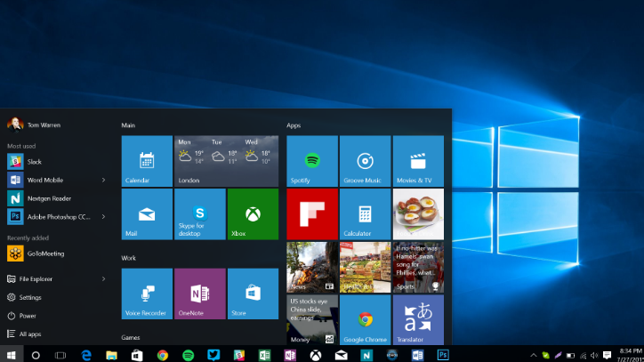Open Store bag icon on taskbar
This screenshot has width=644, height=362.
(x=137, y=355)
